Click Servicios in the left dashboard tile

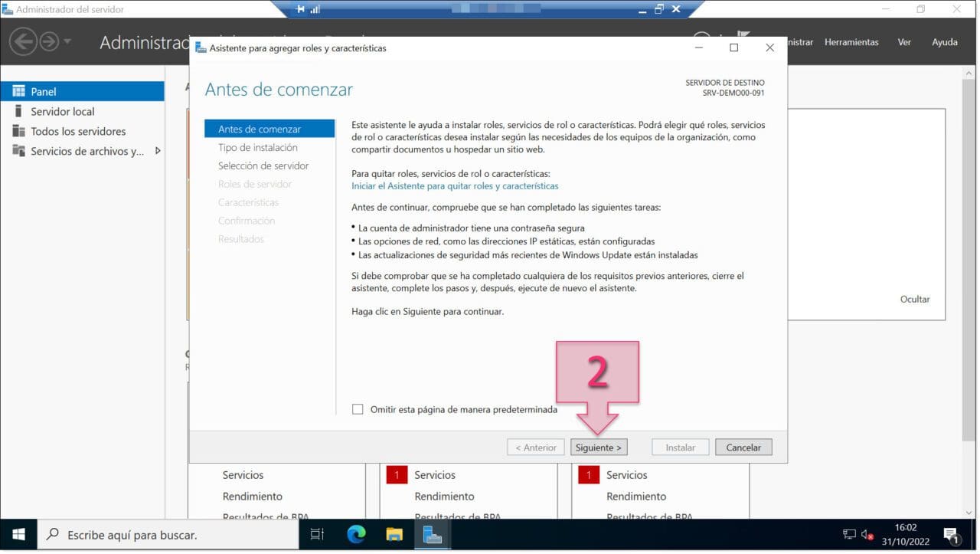click(x=243, y=475)
